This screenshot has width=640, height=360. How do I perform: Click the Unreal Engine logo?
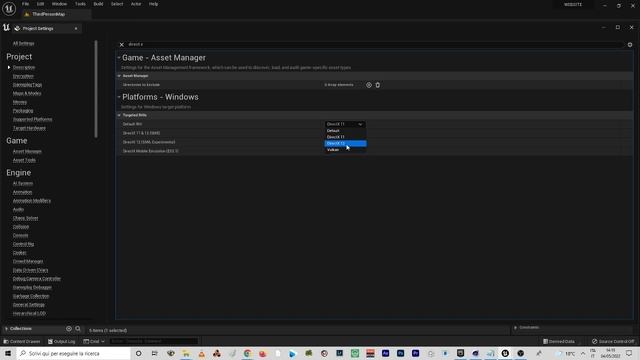(9, 9)
